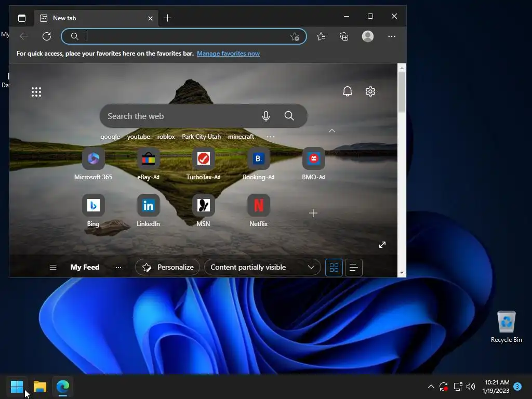Open Microsoft 365 quick link
The image size is (532, 399).
(94, 164)
